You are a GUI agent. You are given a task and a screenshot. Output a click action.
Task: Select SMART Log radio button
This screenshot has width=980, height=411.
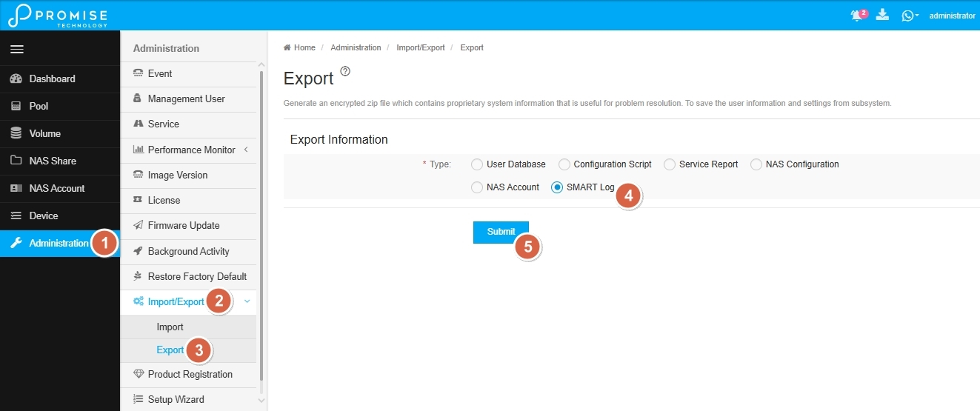tap(557, 187)
